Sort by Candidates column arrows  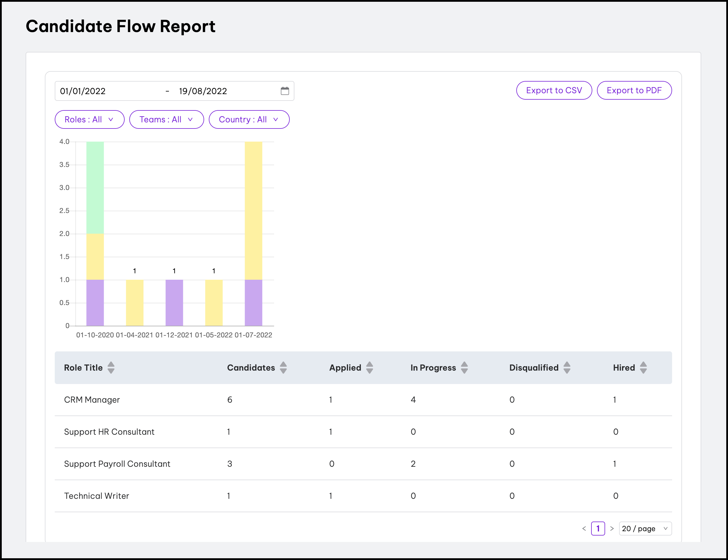(x=283, y=368)
